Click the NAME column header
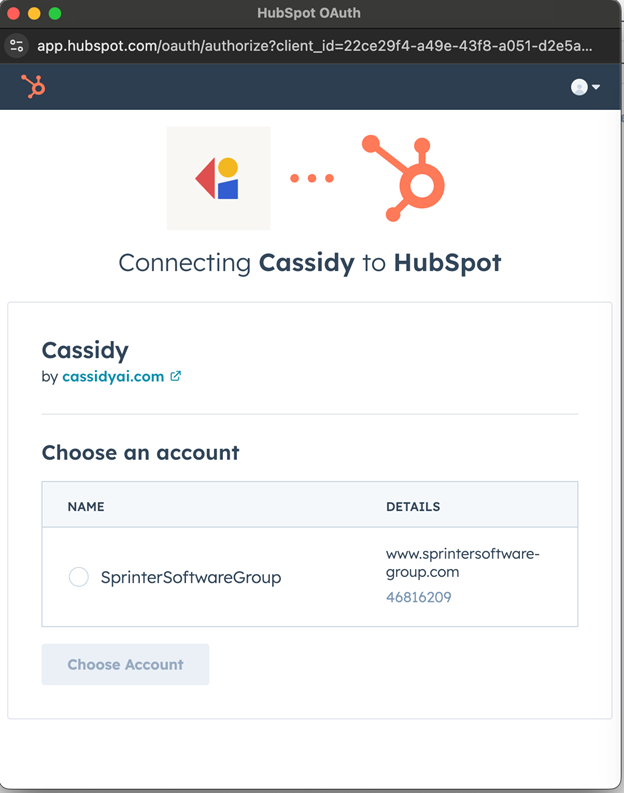The height and width of the screenshot is (793, 624). tap(86, 507)
